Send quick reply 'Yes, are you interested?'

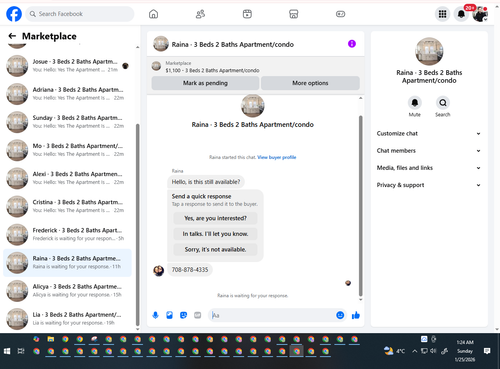pos(215,218)
